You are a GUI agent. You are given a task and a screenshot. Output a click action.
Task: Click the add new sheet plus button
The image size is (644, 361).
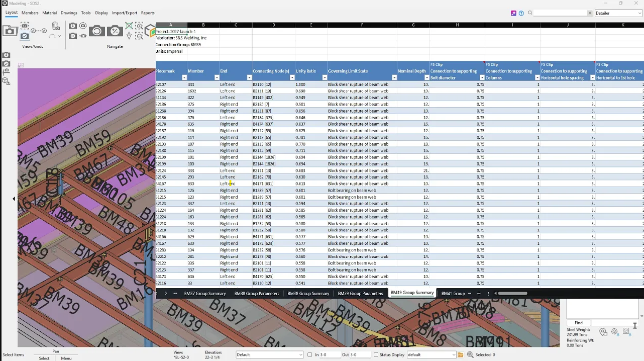coord(479,294)
